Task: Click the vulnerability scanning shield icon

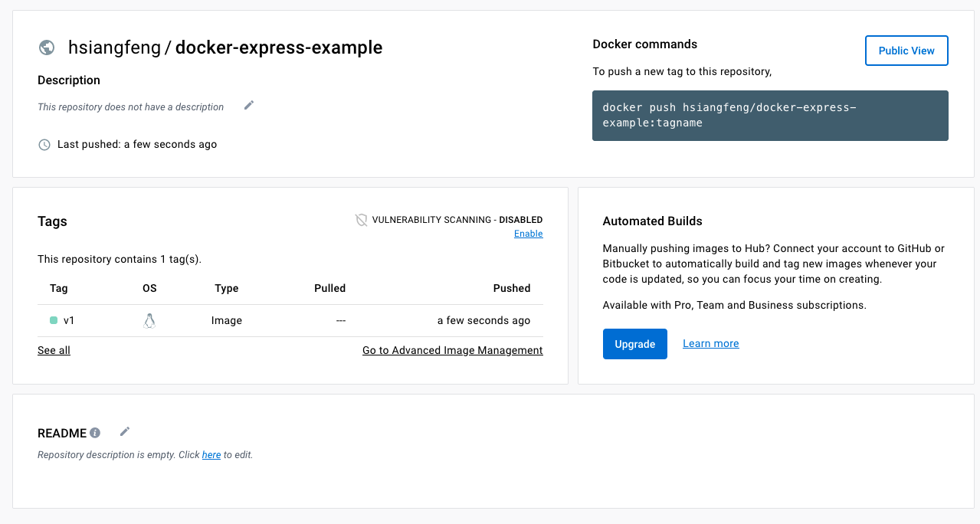Action: click(x=362, y=220)
